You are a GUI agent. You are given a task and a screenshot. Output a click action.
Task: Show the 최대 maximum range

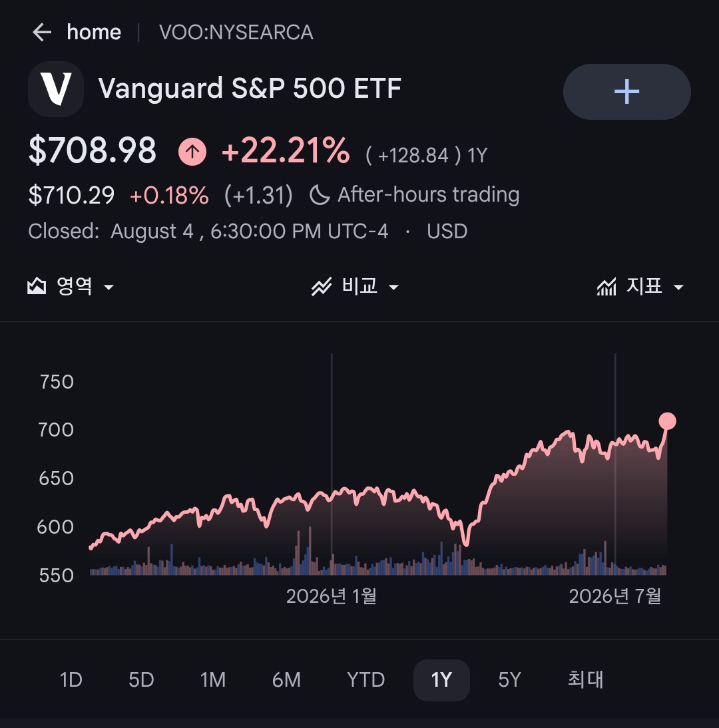(x=585, y=679)
